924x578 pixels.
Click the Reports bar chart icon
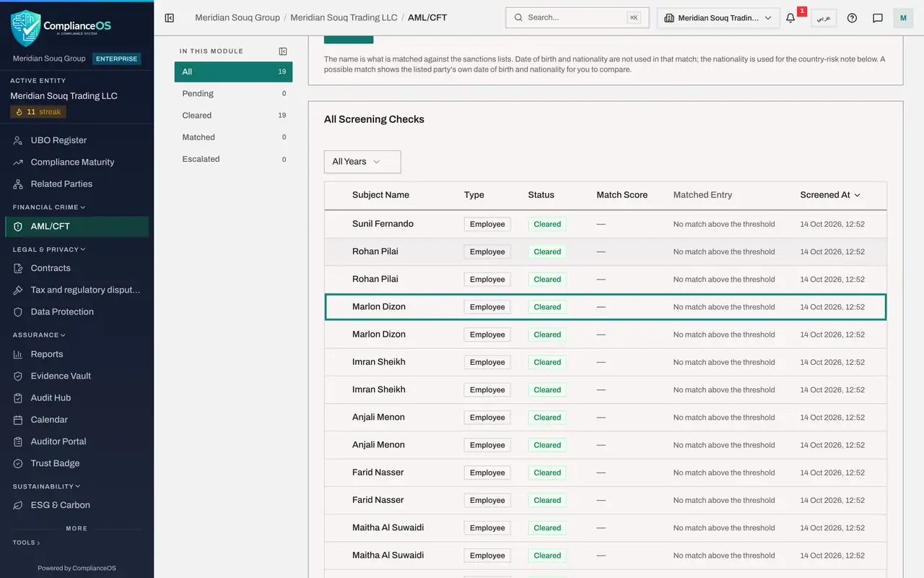pyautogui.click(x=18, y=354)
